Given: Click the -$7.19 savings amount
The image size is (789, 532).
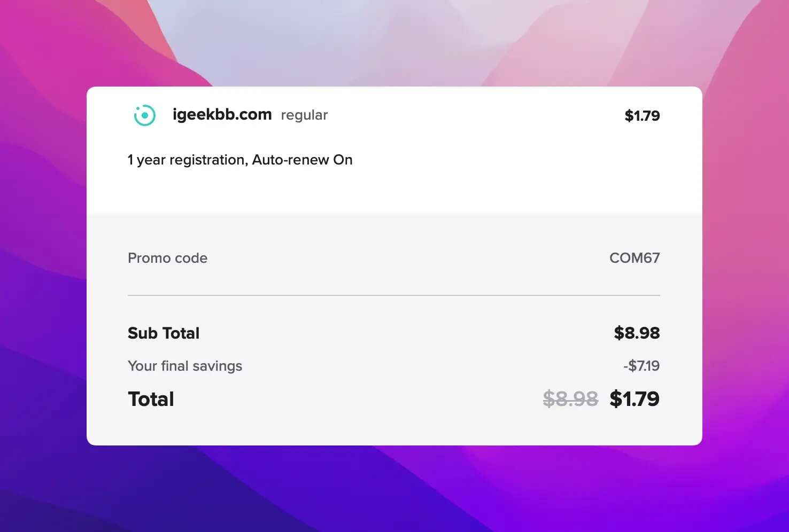Looking at the screenshot, I should click(x=641, y=366).
